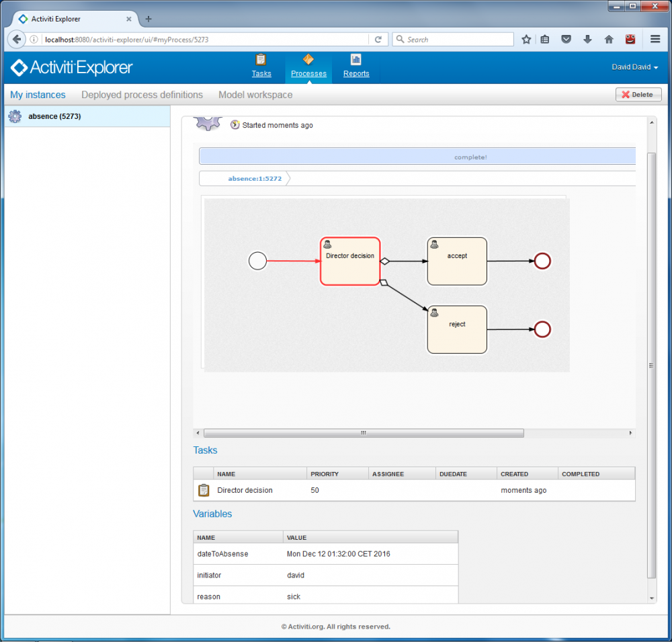
Task: Open the Firefox hamburger menu
Action: pos(655,40)
